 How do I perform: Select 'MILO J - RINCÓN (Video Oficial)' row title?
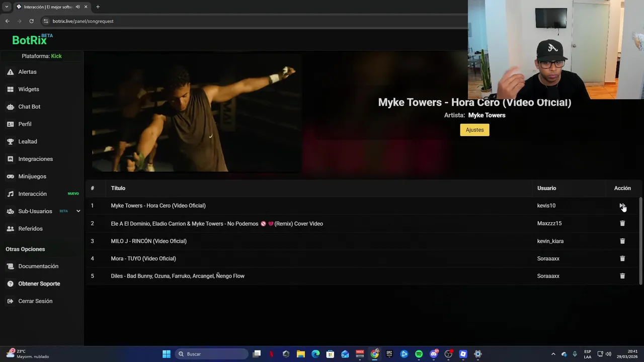(148, 241)
